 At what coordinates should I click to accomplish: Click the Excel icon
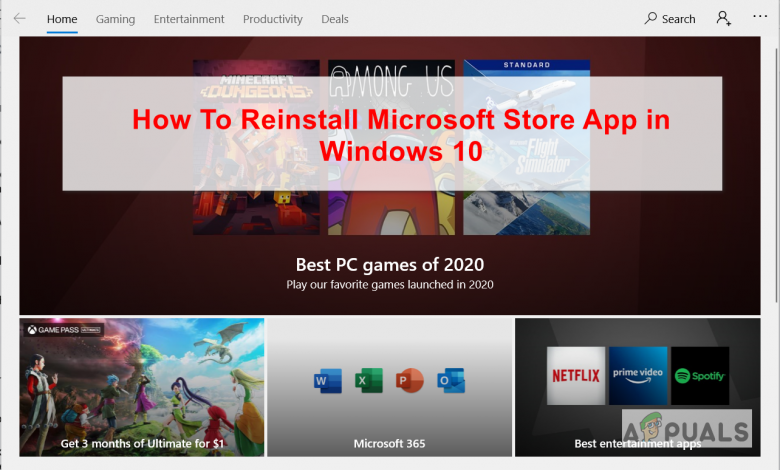[369, 381]
